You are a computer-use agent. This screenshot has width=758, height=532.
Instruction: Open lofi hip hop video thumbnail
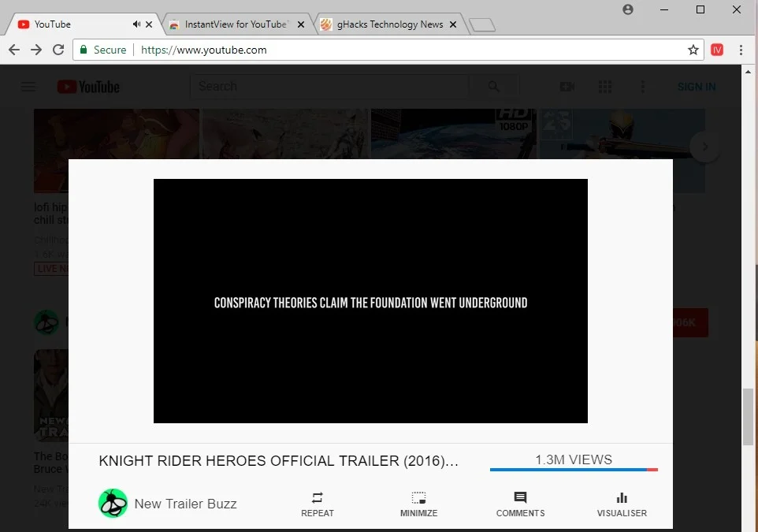pyautogui.click(x=117, y=134)
